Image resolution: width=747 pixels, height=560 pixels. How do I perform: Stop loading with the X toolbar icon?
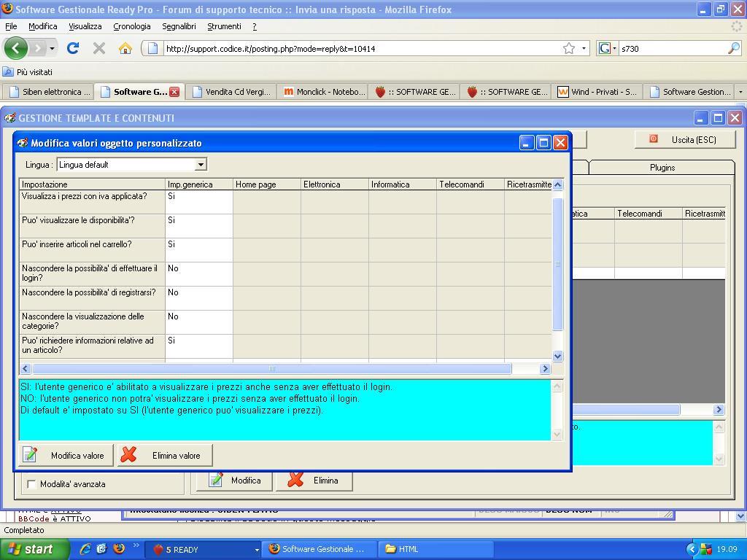tap(99, 48)
